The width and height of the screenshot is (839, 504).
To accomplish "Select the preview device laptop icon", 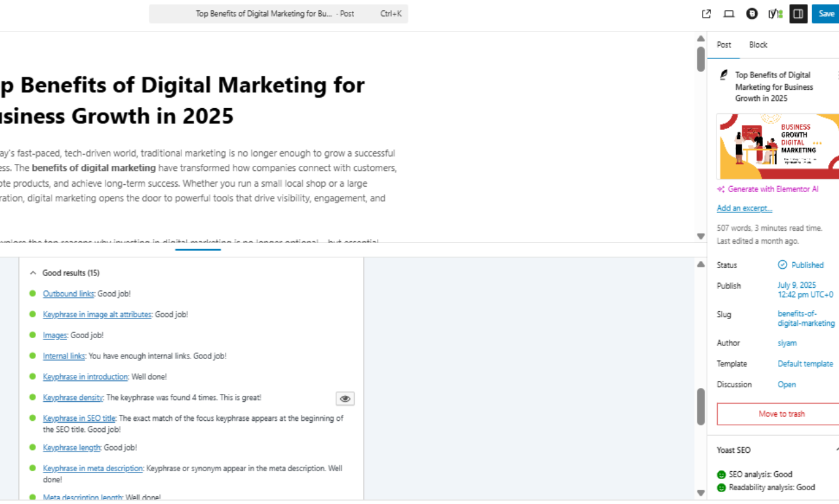I will coord(728,13).
